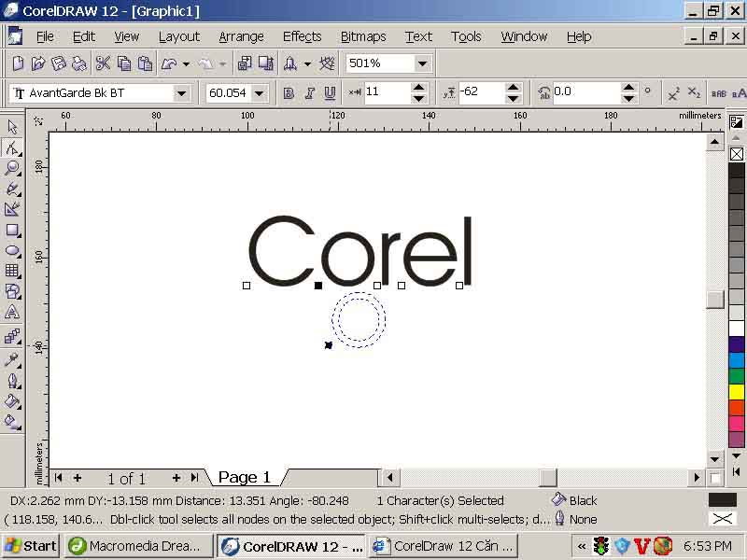Toggle Subscript formatting
The image size is (747, 560).
tap(694, 92)
